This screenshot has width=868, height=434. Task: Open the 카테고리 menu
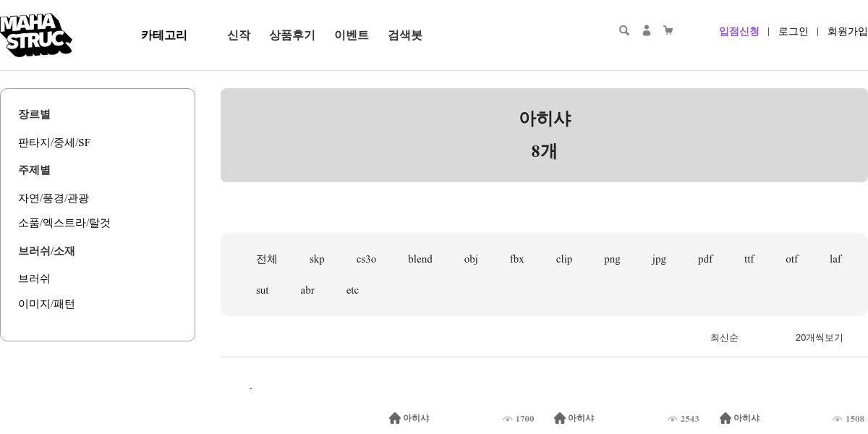click(x=164, y=35)
